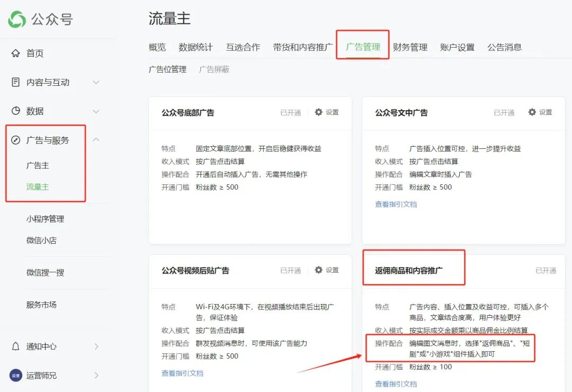The image size is (572, 392).
Task: Click the 流量主 page heading
Action: (x=169, y=18)
